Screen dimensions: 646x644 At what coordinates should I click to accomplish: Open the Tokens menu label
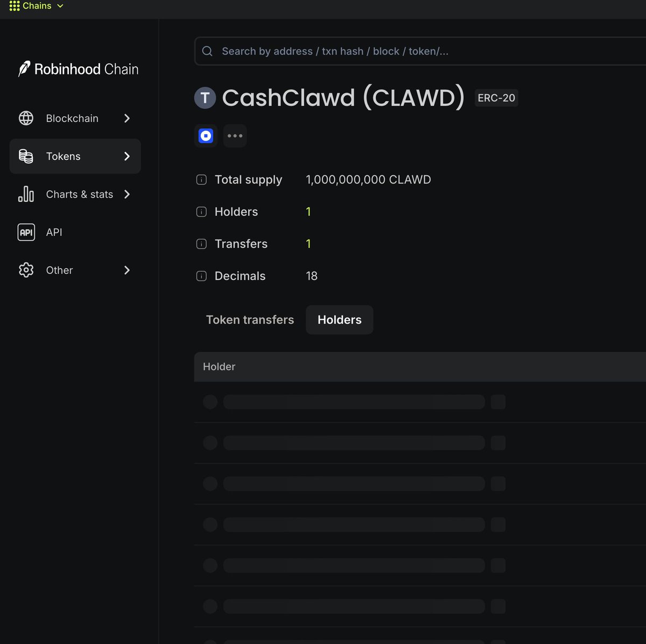(x=63, y=156)
